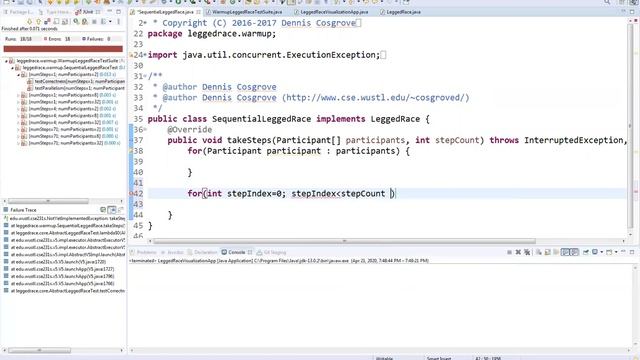
Task: Stop the JUnit test run
Action: 94,21
